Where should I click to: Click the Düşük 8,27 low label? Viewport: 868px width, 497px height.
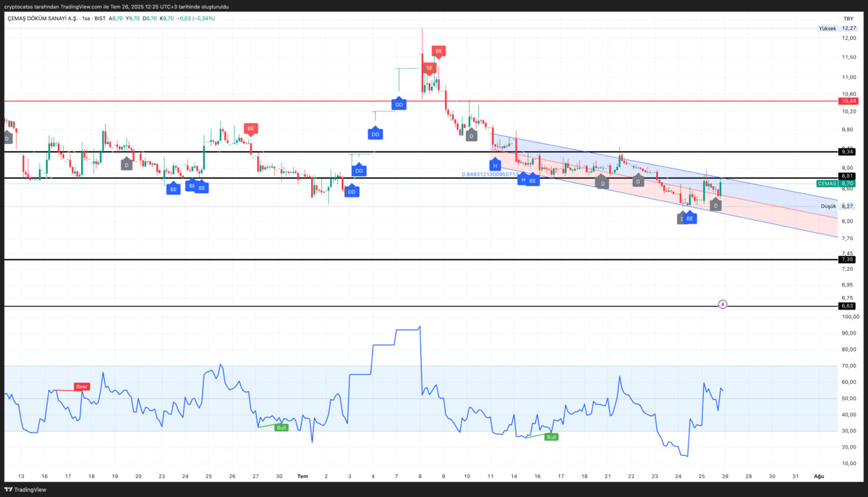[839, 206]
